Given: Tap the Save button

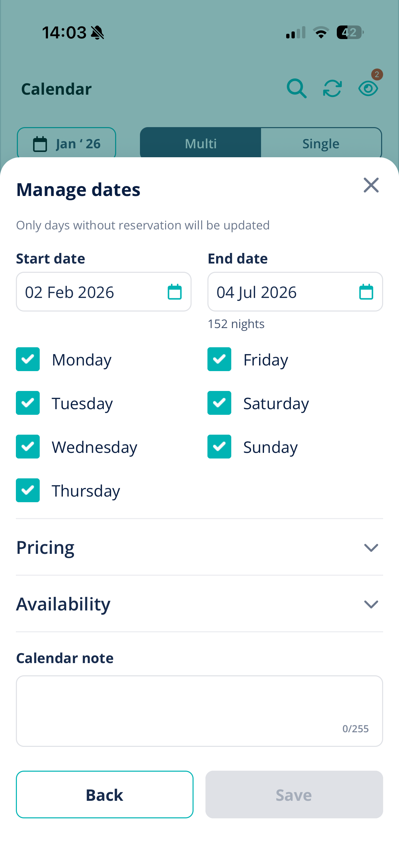Looking at the screenshot, I should tap(294, 795).
